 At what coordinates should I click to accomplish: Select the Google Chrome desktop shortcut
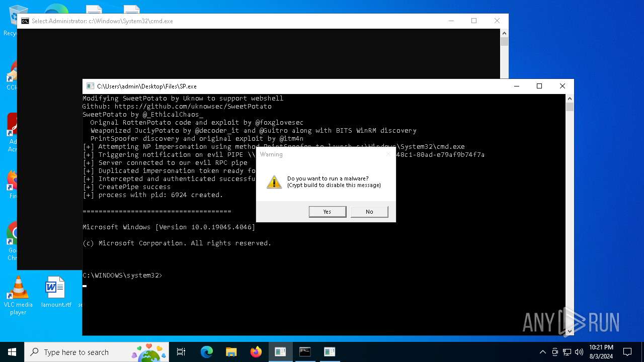(x=12, y=241)
